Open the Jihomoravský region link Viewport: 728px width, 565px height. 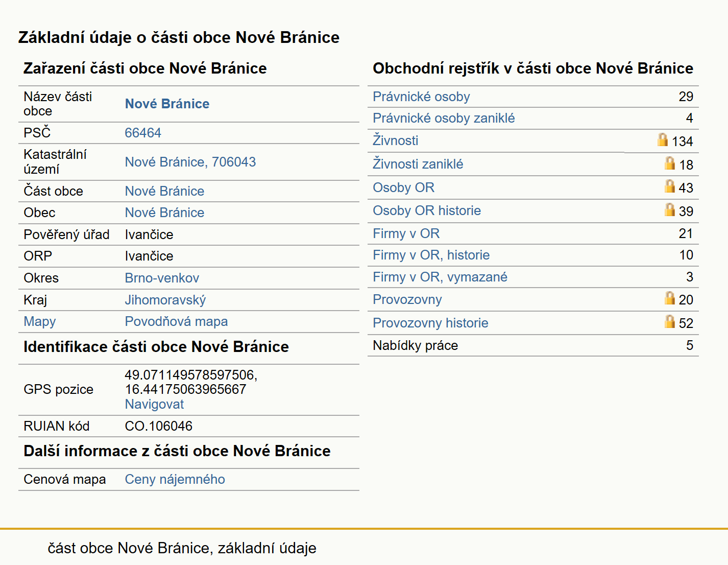click(165, 300)
